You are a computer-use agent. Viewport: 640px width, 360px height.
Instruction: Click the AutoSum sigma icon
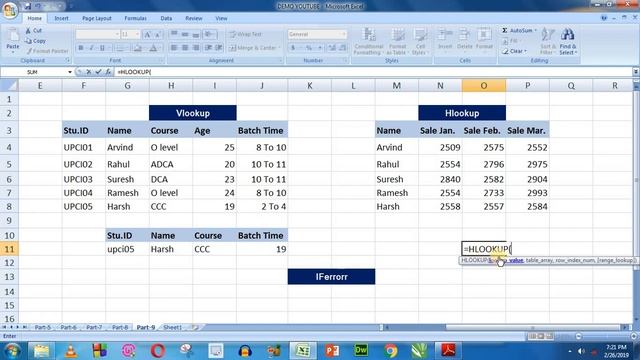[x=505, y=31]
